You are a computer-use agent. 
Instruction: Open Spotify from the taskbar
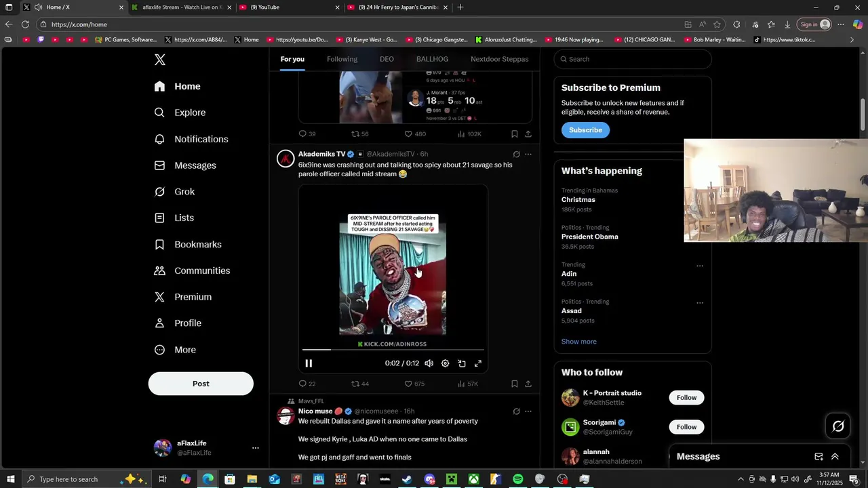click(x=518, y=479)
